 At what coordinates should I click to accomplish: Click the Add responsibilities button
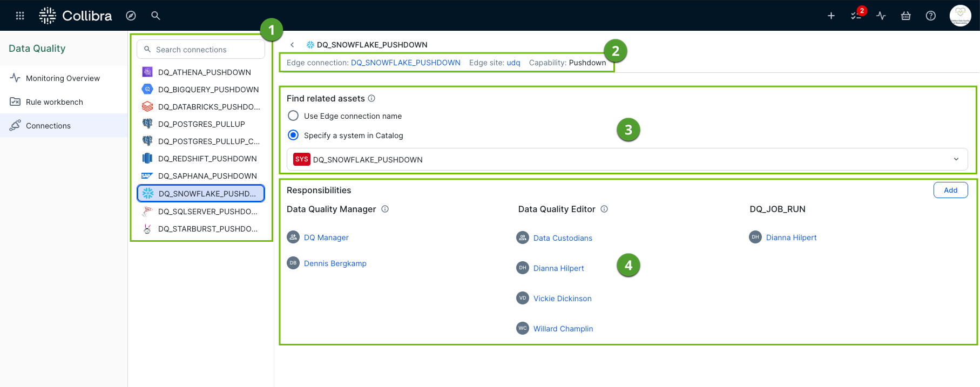pyautogui.click(x=950, y=190)
